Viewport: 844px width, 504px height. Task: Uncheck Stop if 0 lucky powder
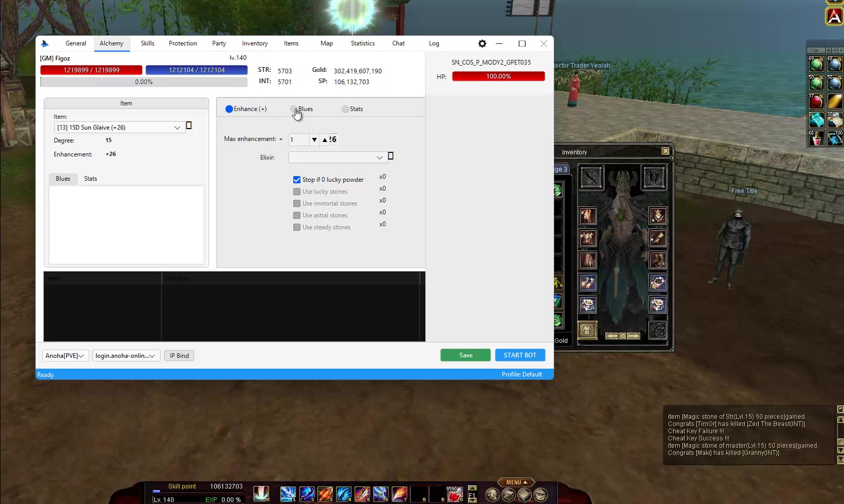296,180
